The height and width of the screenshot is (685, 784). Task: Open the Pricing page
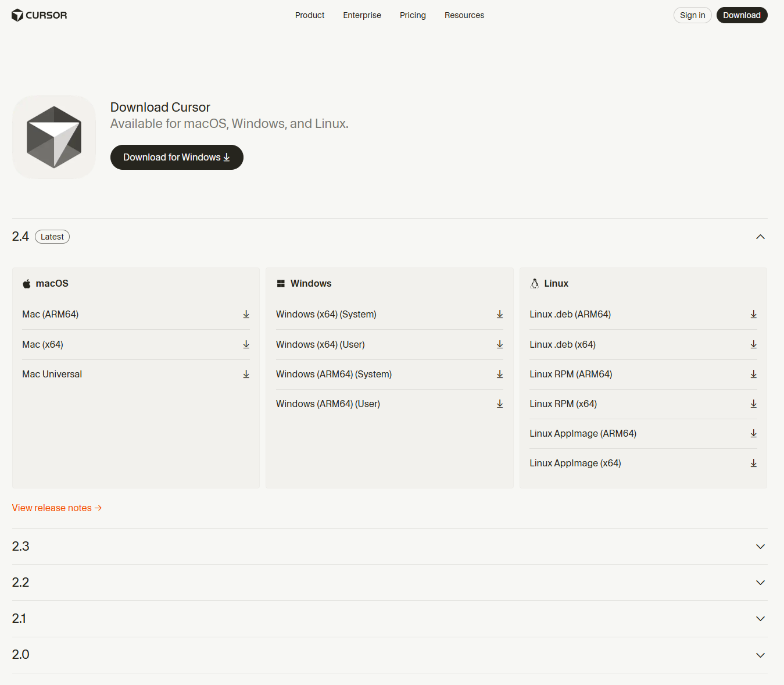413,15
